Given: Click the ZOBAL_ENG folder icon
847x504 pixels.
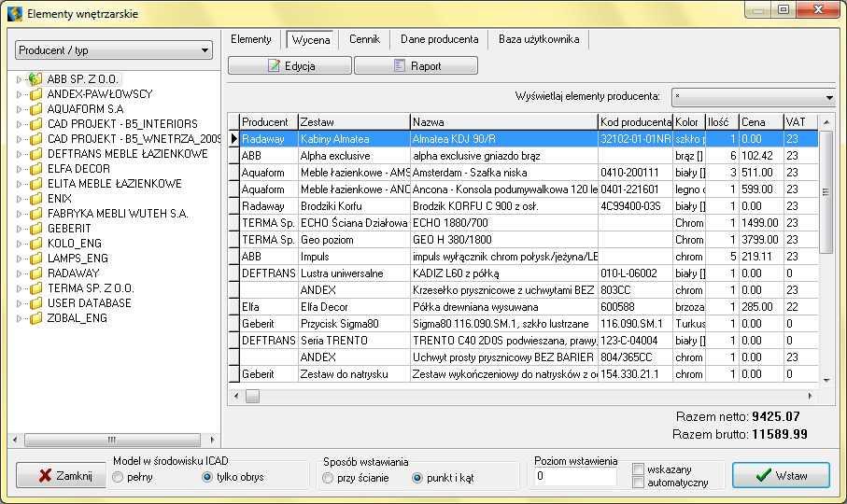Looking at the screenshot, I should pos(36,318).
